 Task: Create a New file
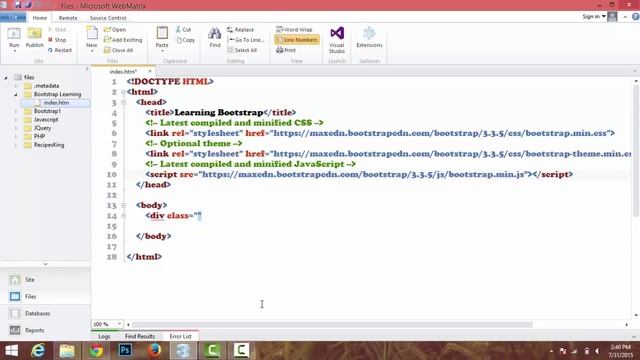click(x=92, y=38)
